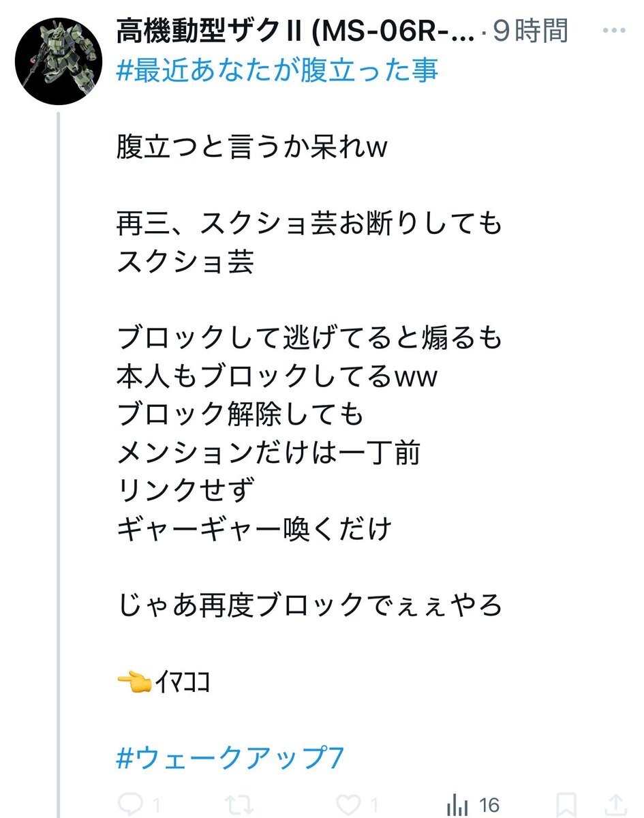The width and height of the screenshot is (644, 818).
Task: Bookmark this tweet
Action: pyautogui.click(x=566, y=804)
